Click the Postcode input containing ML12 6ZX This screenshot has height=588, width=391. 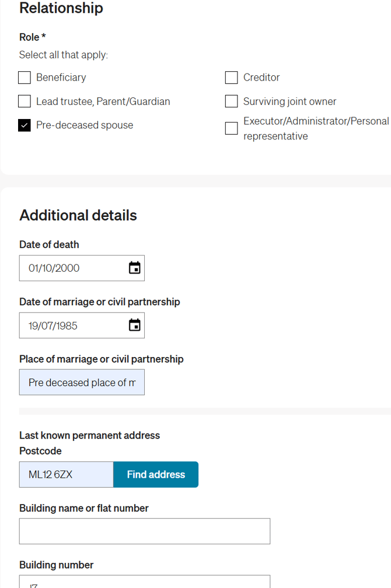tap(66, 475)
